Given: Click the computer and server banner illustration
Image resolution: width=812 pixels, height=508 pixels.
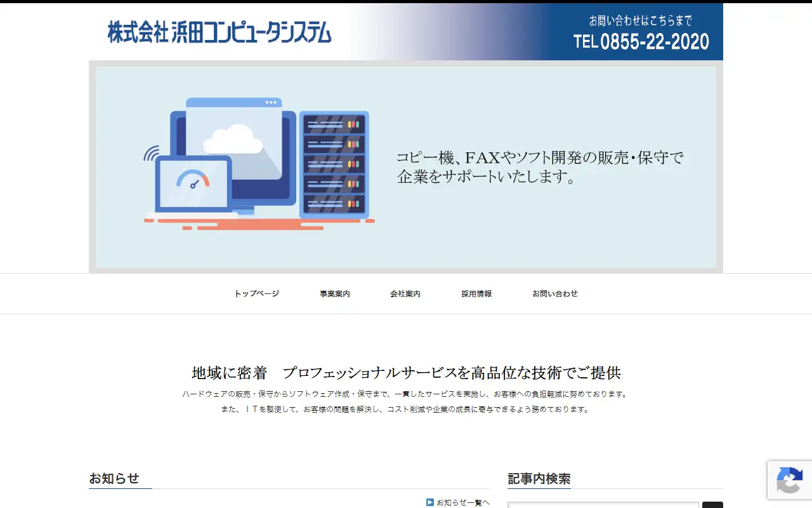Looking at the screenshot, I should click(x=259, y=163).
